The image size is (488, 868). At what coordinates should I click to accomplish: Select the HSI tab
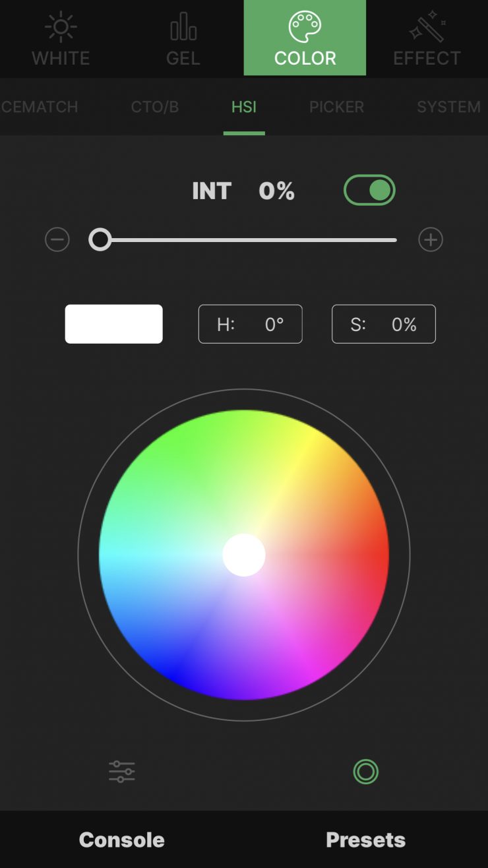click(x=244, y=107)
